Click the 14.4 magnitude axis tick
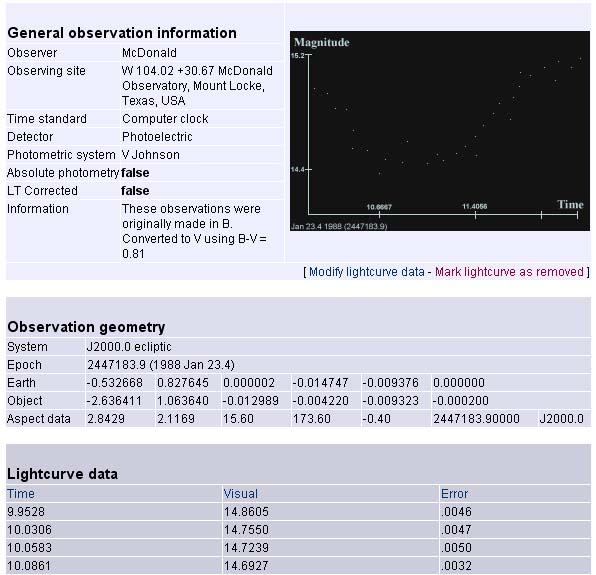 [298, 169]
